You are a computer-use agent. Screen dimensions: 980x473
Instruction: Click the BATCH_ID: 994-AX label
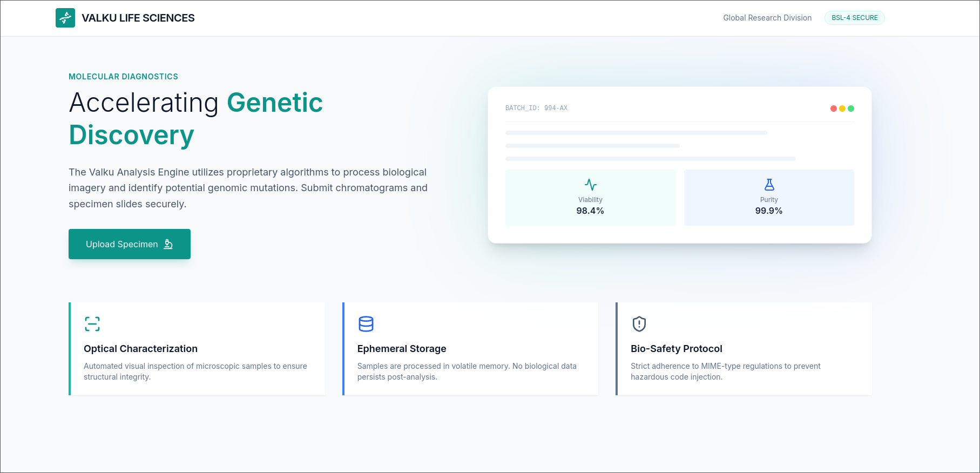tap(536, 108)
